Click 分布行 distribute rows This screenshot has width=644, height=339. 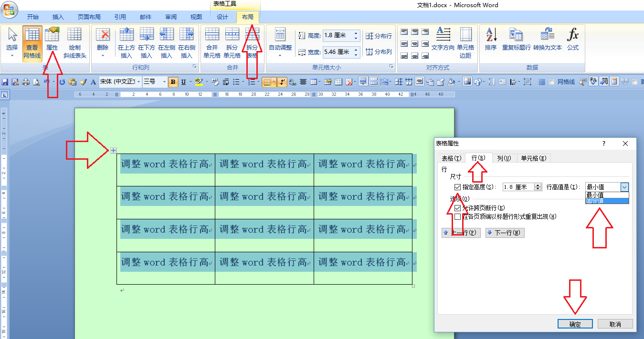tap(379, 36)
